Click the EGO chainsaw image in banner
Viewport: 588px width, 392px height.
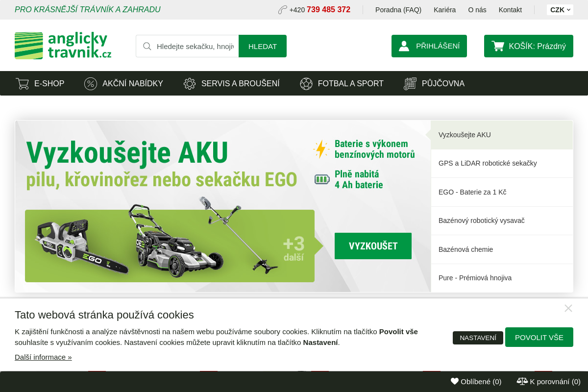[x=81, y=246]
